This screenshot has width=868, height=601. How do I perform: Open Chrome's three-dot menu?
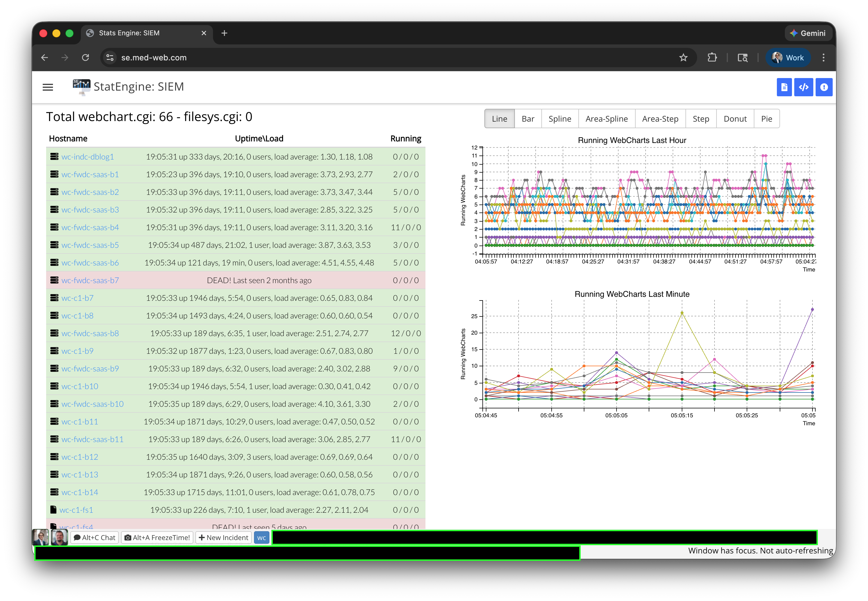pyautogui.click(x=824, y=58)
